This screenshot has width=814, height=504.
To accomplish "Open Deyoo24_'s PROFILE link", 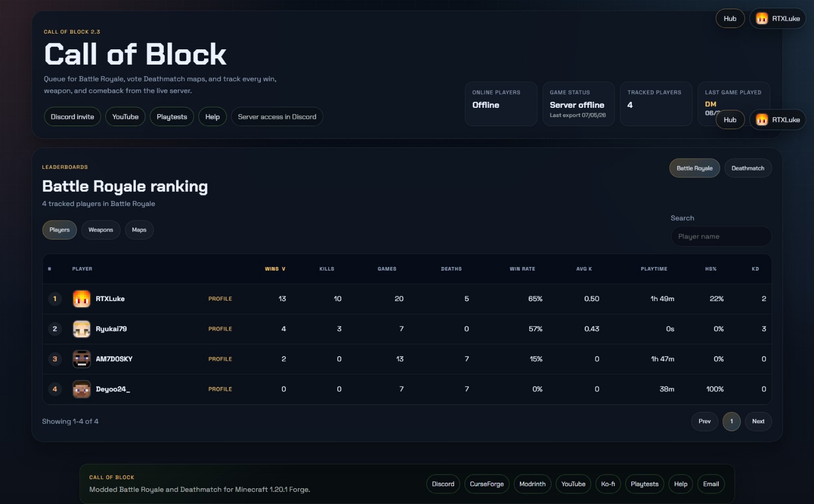I will (220, 389).
